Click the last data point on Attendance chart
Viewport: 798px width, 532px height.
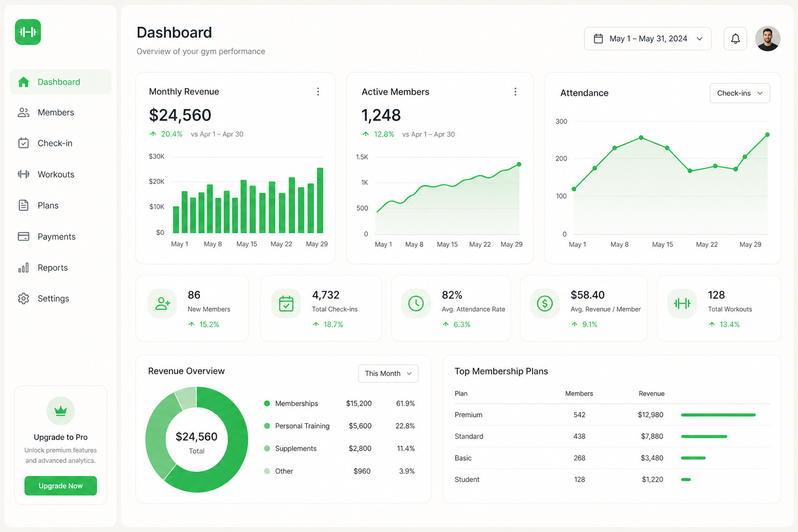(x=767, y=135)
